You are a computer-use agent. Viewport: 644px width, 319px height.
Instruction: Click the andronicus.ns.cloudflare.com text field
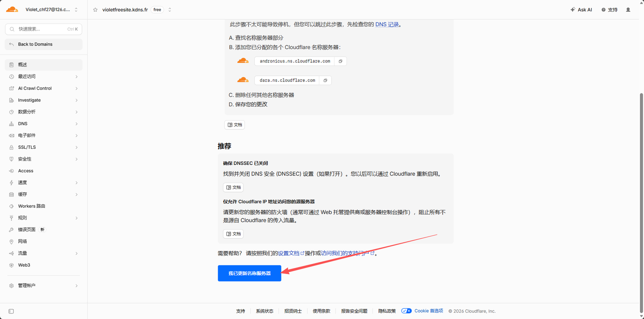pyautogui.click(x=295, y=61)
